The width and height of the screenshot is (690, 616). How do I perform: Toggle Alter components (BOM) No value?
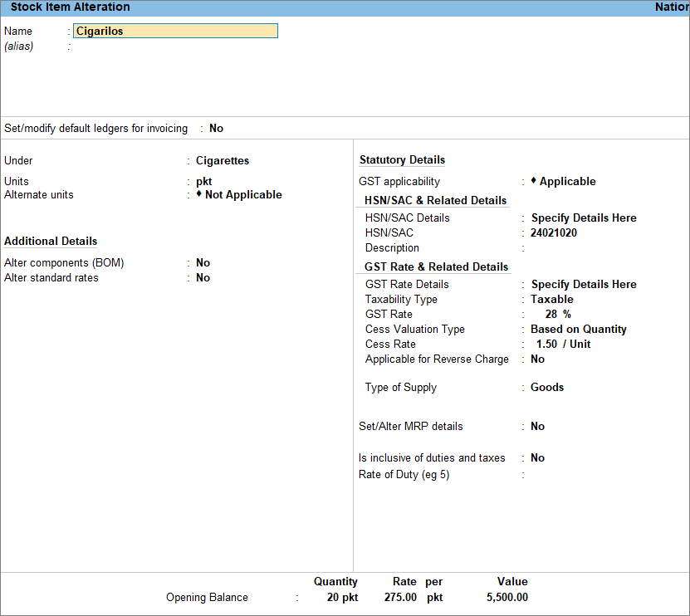tap(203, 262)
